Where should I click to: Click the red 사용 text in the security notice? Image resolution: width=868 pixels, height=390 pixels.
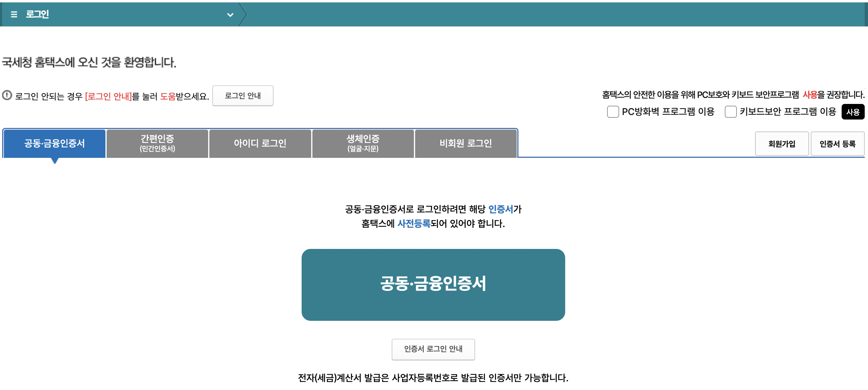pos(810,95)
